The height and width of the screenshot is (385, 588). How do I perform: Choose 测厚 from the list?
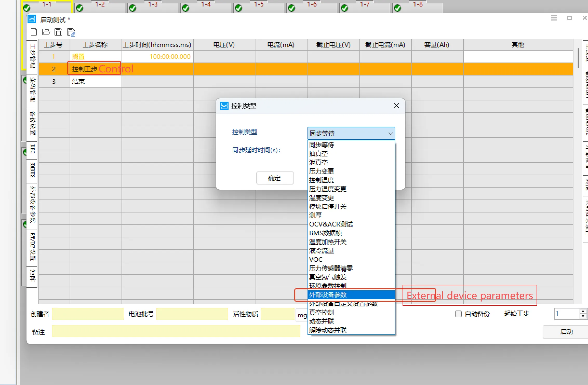[351, 215]
